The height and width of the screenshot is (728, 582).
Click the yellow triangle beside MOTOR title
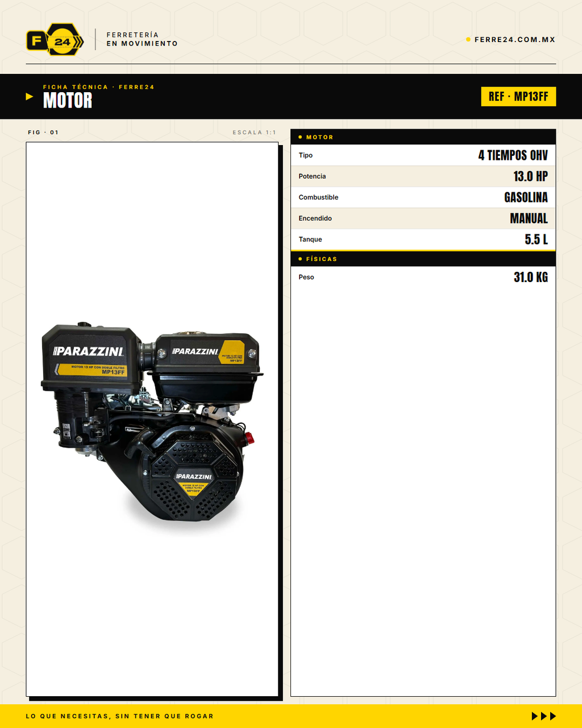[x=30, y=97]
